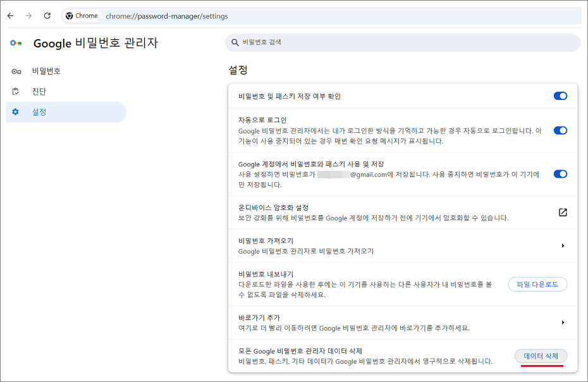Image resolution: width=588 pixels, height=382 pixels.
Task: Click the 파일 다운로드 button
Action: [x=537, y=285]
